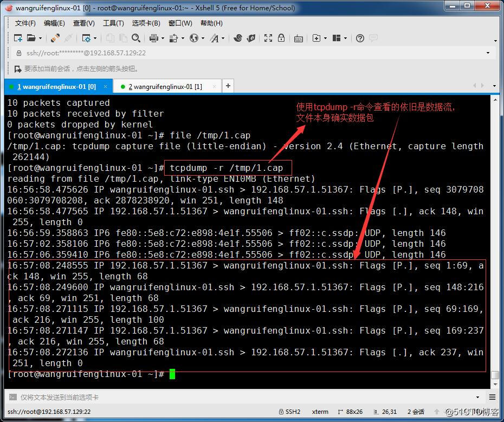
Task: Expand the globe icon dropdown arrow
Action: coord(203,39)
